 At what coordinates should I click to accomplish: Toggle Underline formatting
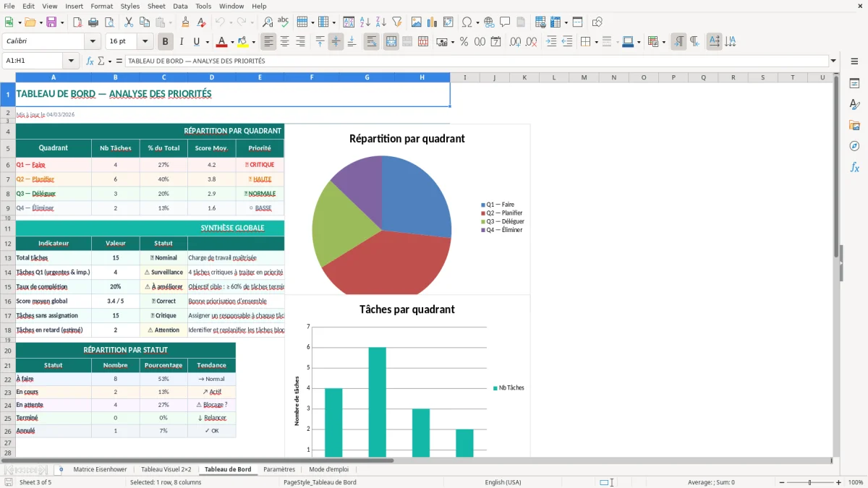click(196, 42)
